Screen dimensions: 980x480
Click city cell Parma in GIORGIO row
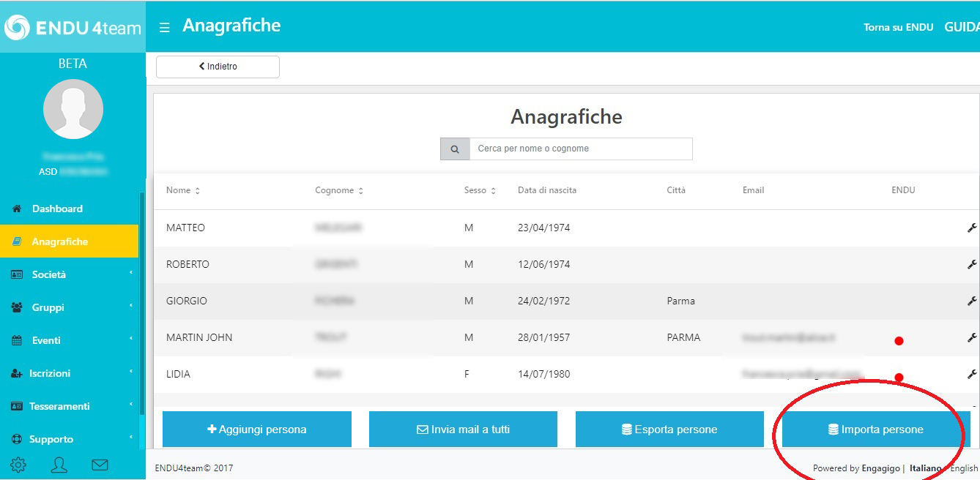coord(681,301)
